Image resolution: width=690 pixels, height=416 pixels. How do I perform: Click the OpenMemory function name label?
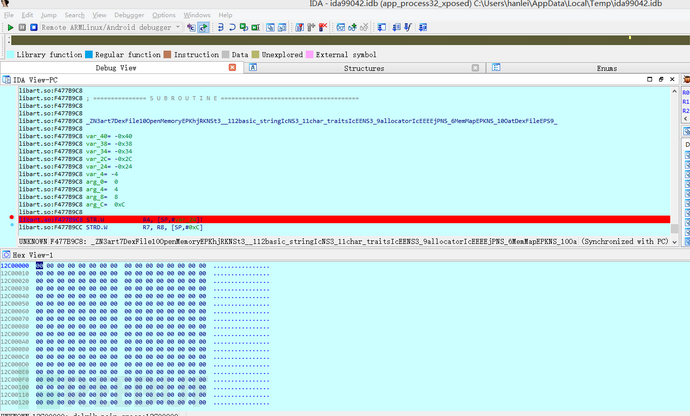click(x=322, y=121)
